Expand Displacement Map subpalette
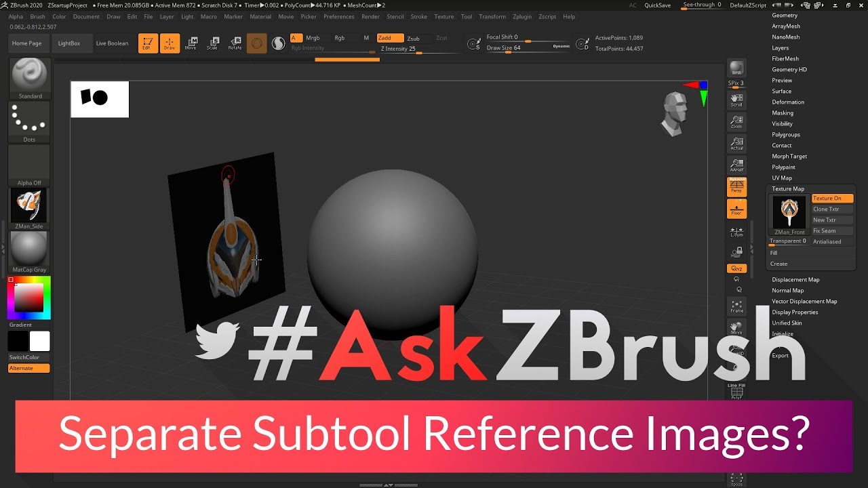The image size is (868, 488). [795, 279]
